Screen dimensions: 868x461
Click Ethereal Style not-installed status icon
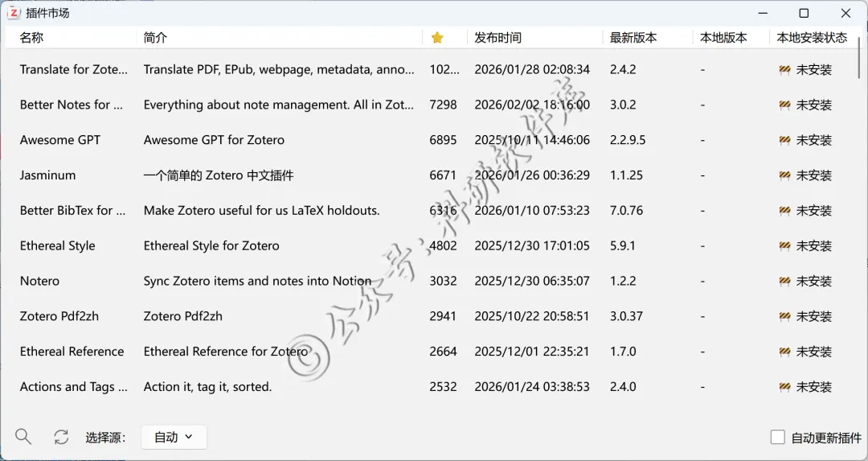point(784,246)
